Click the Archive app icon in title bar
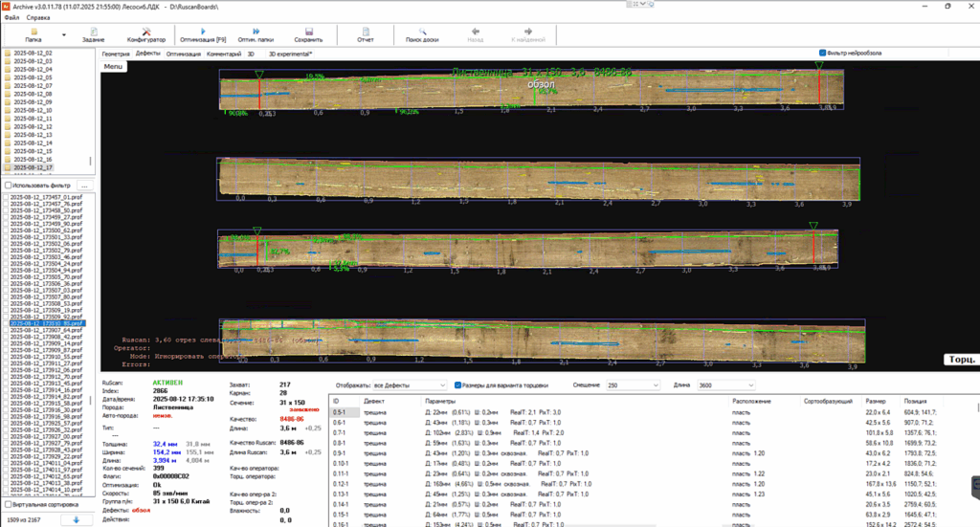Image resolution: width=980 pixels, height=527 pixels. point(7,7)
